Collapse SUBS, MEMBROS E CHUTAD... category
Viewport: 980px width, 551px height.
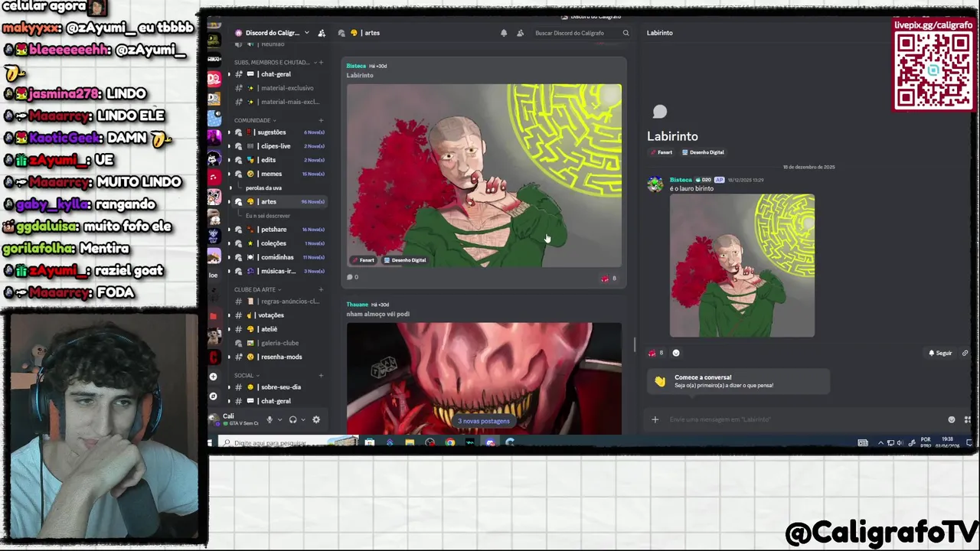[274, 62]
